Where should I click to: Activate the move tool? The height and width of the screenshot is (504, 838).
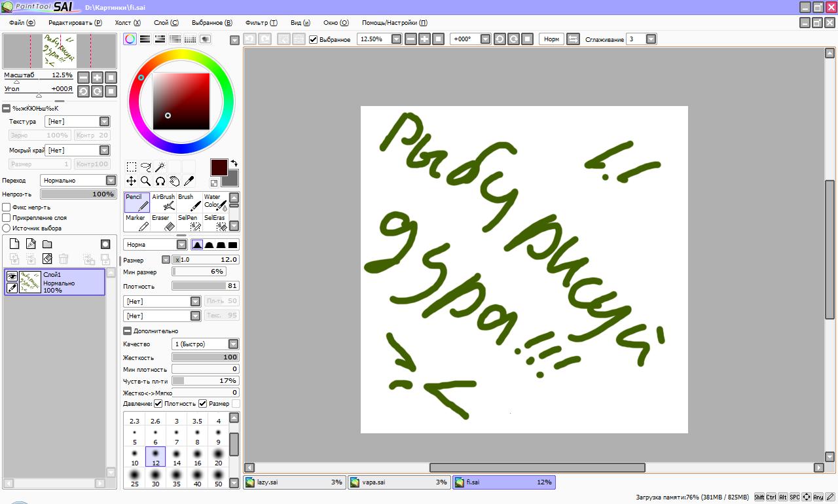[x=131, y=181]
